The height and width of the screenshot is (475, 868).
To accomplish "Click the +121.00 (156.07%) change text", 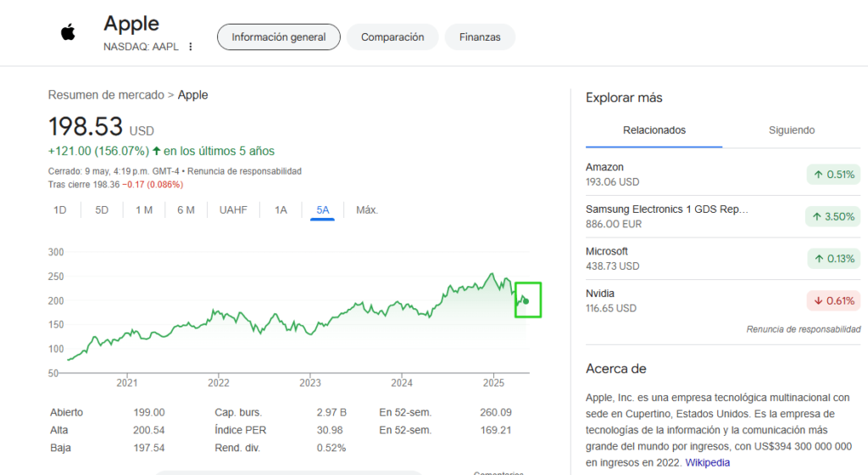I will [98, 151].
